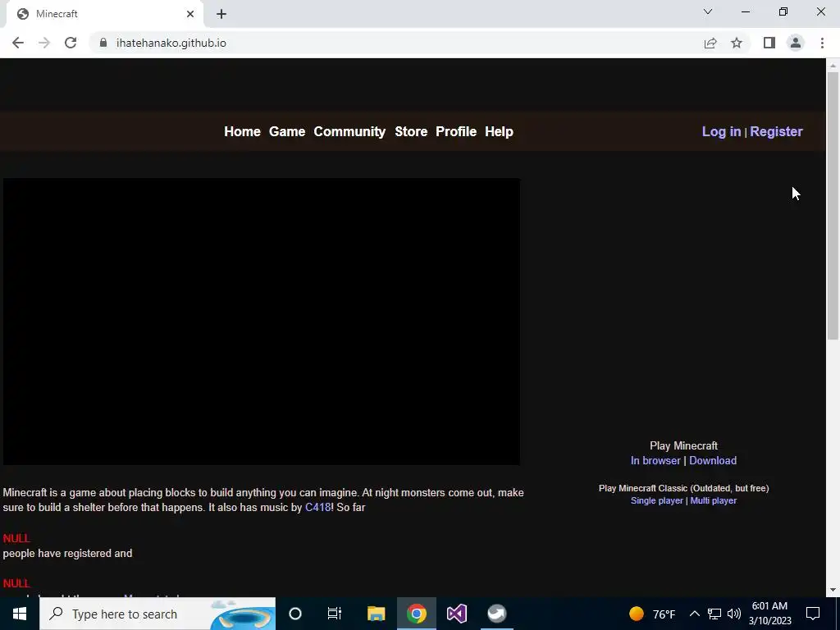Close the Minecraft tab
840x630 pixels.
coord(190,14)
